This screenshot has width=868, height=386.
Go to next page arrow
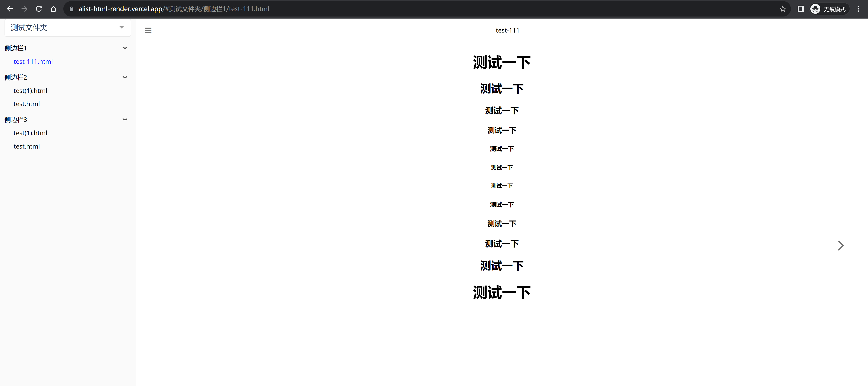click(840, 245)
